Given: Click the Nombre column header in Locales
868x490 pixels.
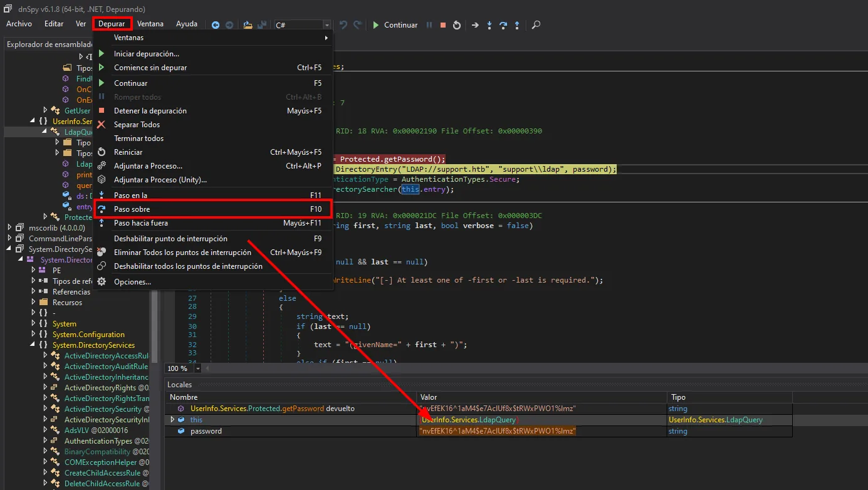Looking at the screenshot, I should click(291, 397).
